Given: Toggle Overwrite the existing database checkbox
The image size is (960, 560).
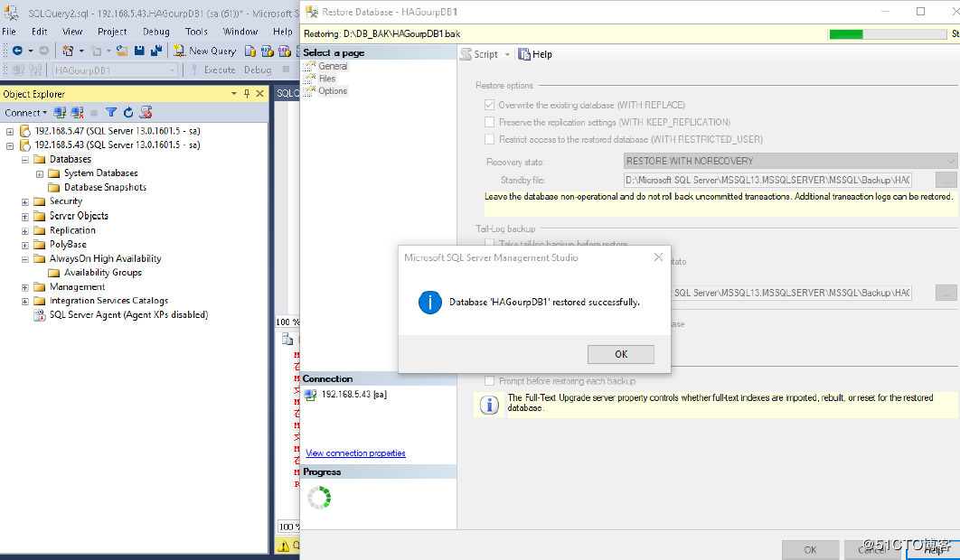Looking at the screenshot, I should (489, 105).
